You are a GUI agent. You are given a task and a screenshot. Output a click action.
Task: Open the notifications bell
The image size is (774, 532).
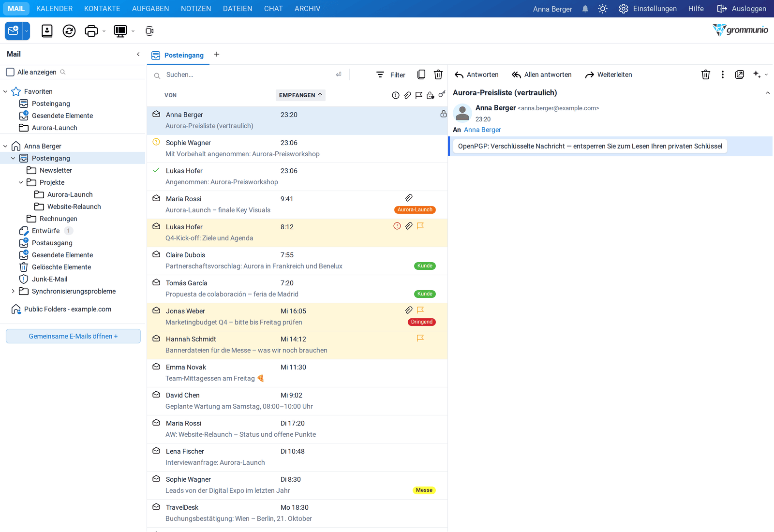[x=585, y=9]
